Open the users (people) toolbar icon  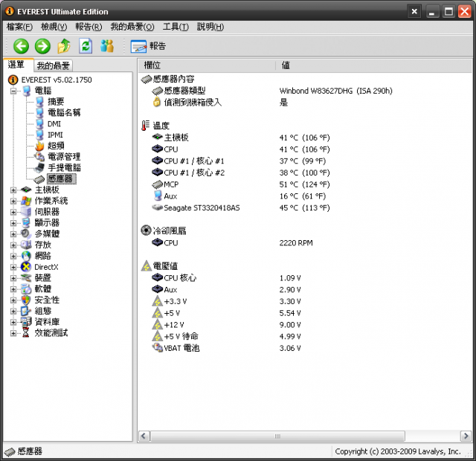pyautogui.click(x=107, y=46)
